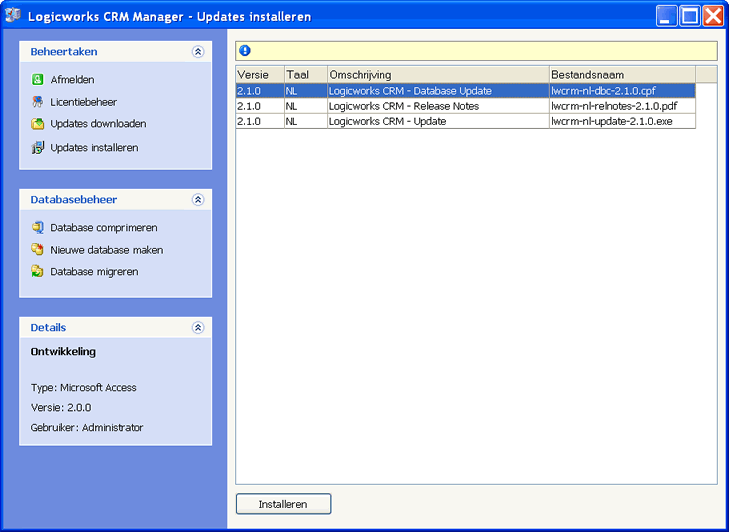The height and width of the screenshot is (532, 729).
Task: Click the Updates installeren computer icon
Action: click(x=38, y=147)
